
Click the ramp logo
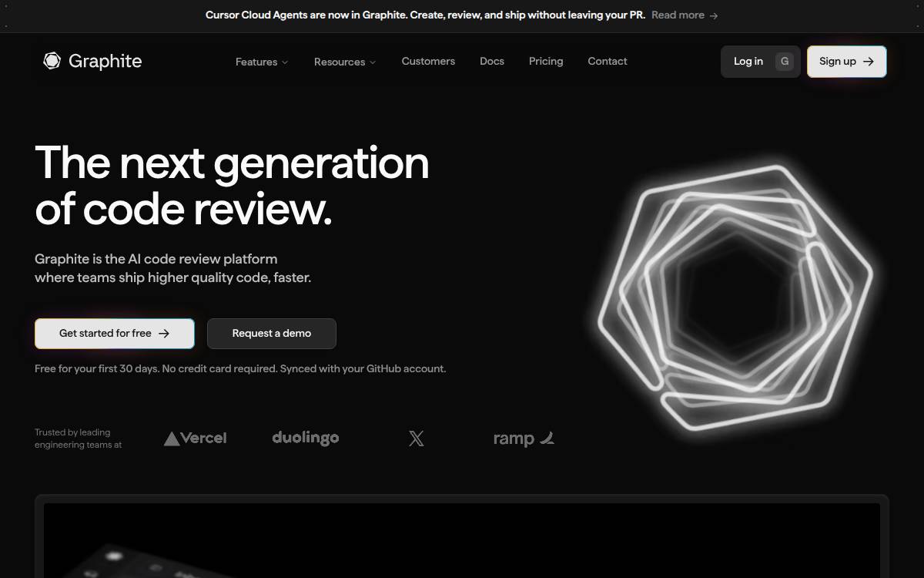pos(524,439)
